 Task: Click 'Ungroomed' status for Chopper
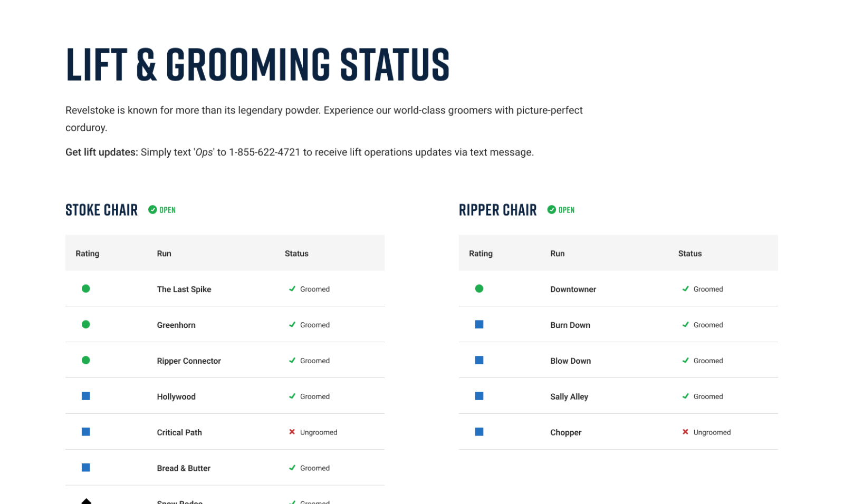point(712,432)
